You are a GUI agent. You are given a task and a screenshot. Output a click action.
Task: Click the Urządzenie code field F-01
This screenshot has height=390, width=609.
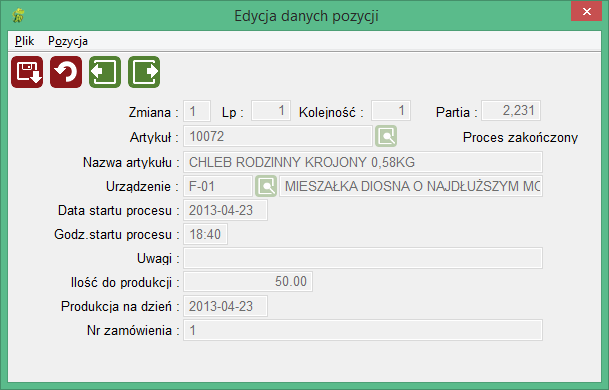coord(218,186)
